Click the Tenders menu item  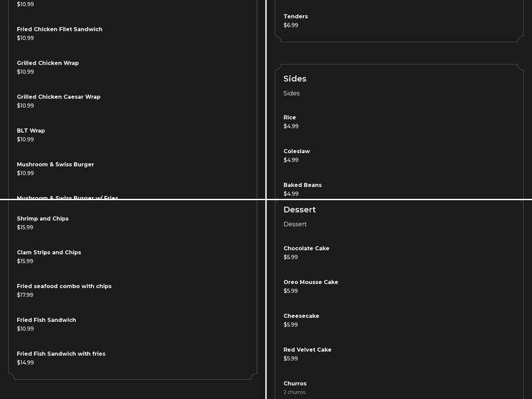(x=296, y=17)
